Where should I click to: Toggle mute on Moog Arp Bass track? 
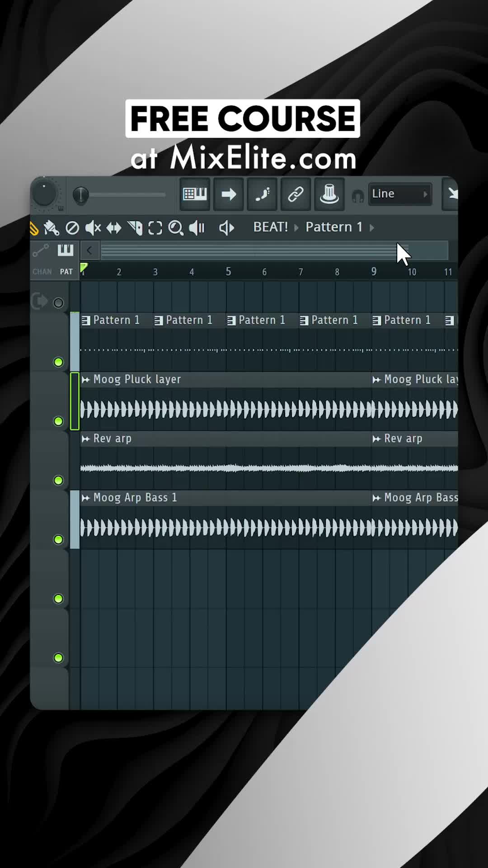pyautogui.click(x=58, y=540)
